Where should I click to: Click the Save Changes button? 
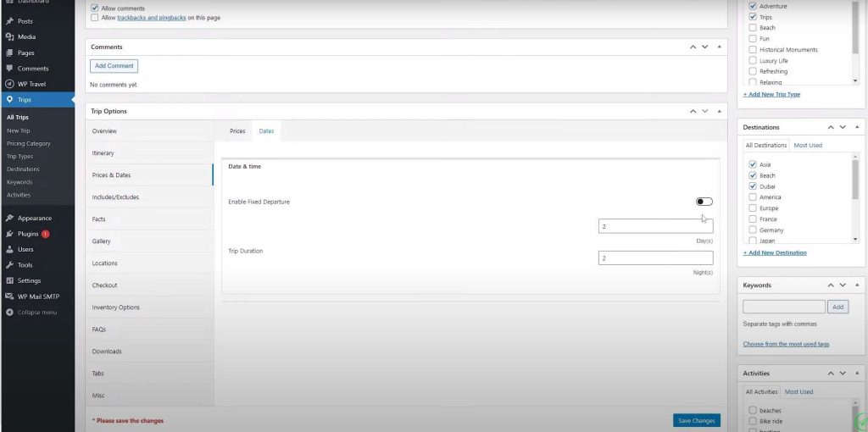pyautogui.click(x=697, y=421)
